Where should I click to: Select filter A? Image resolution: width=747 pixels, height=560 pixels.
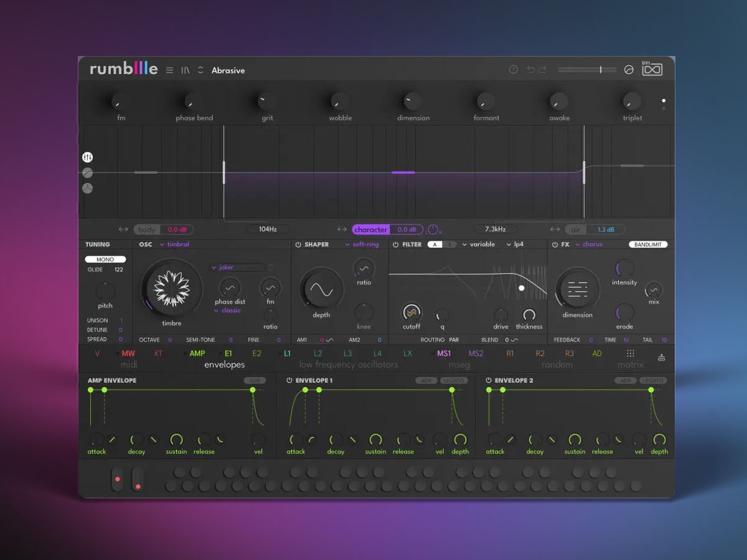pos(435,245)
